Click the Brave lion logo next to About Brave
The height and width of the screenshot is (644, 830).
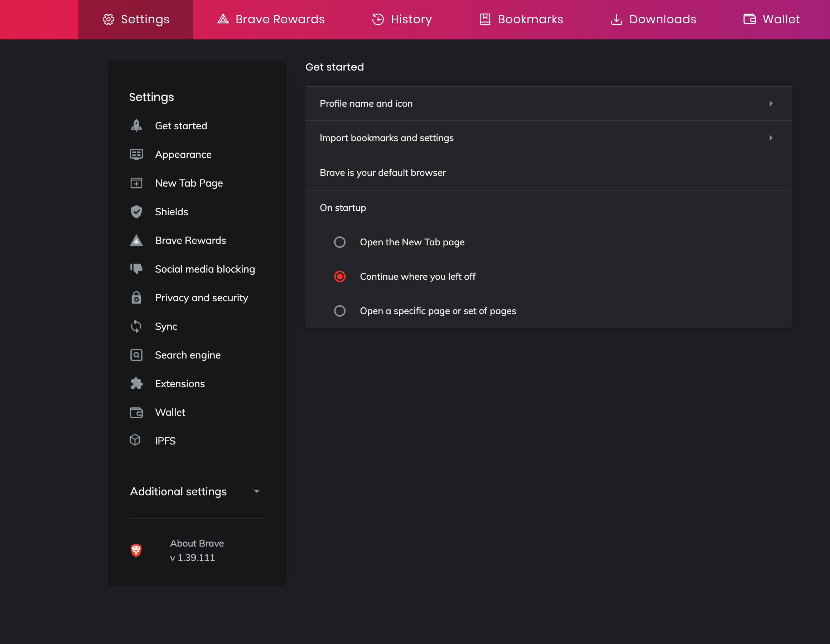click(x=136, y=550)
